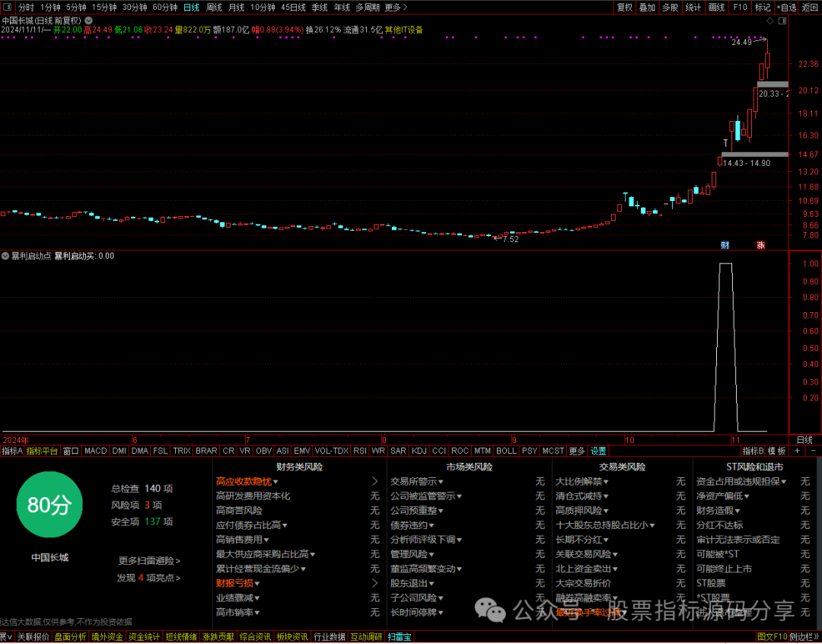Select the RSI indicator
The width and height of the screenshot is (822, 644).
point(359,451)
